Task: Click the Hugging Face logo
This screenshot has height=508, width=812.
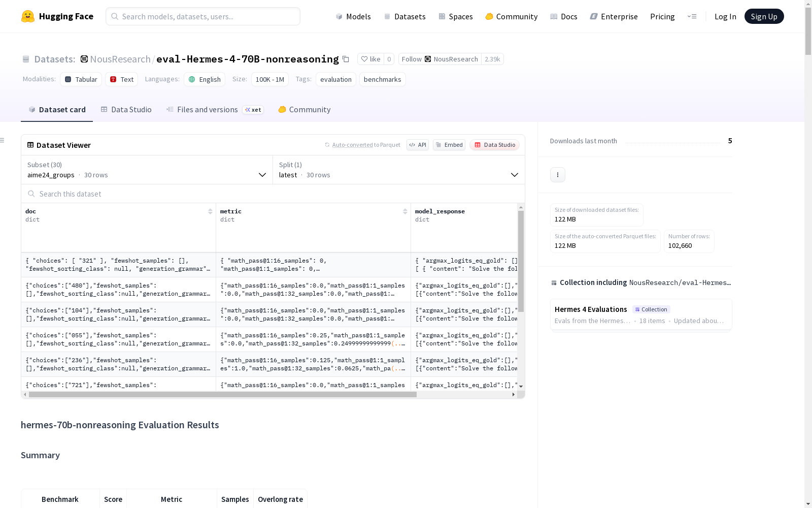Action: [57, 16]
